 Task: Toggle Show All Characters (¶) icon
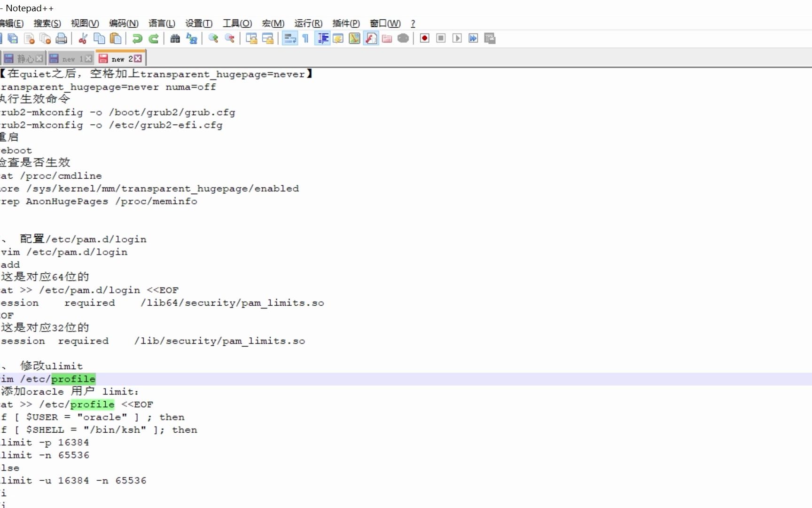click(x=305, y=38)
